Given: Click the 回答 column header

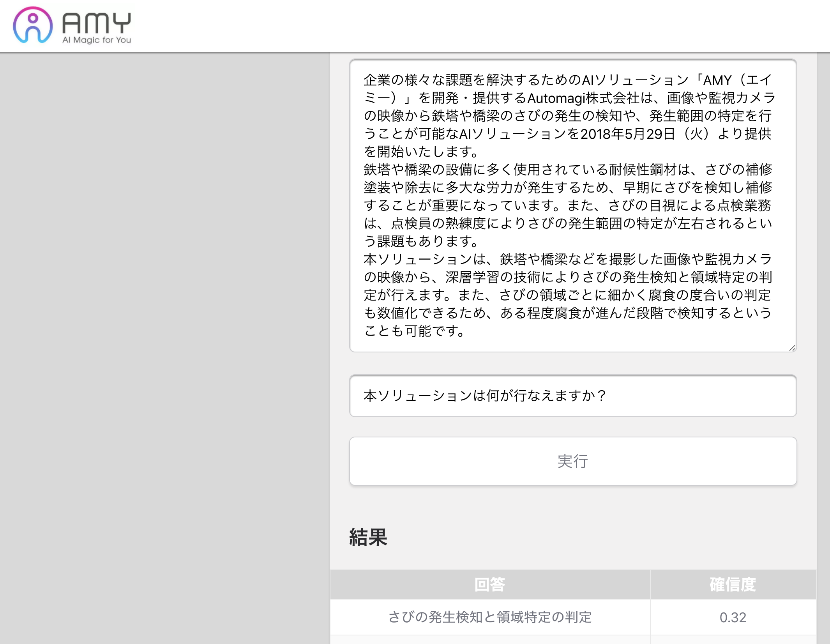Looking at the screenshot, I should click(x=490, y=584).
